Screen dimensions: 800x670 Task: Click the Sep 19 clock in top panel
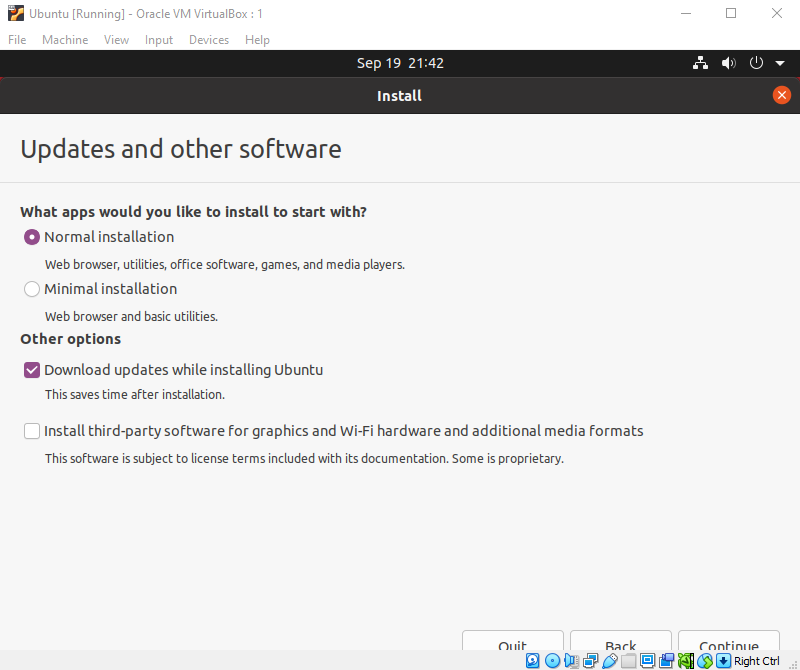[x=399, y=62]
